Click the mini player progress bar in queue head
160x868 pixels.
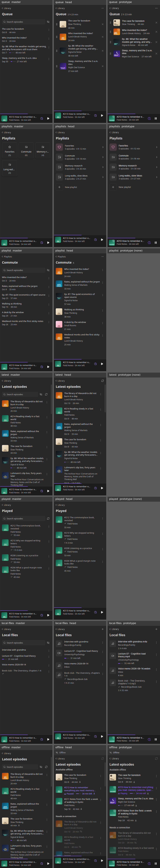[80, 111]
